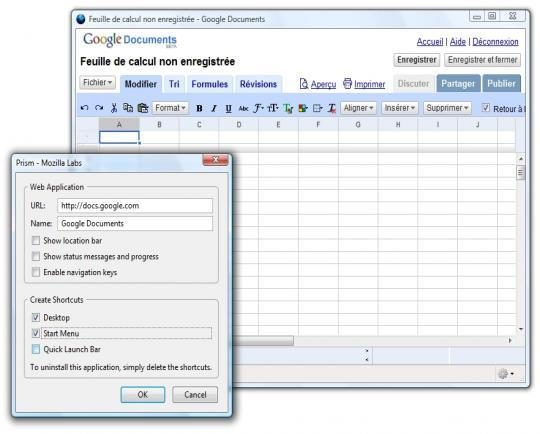Viewport: 540px width, 434px height.
Task: Cut selection with the scissors icon
Action: point(114,108)
